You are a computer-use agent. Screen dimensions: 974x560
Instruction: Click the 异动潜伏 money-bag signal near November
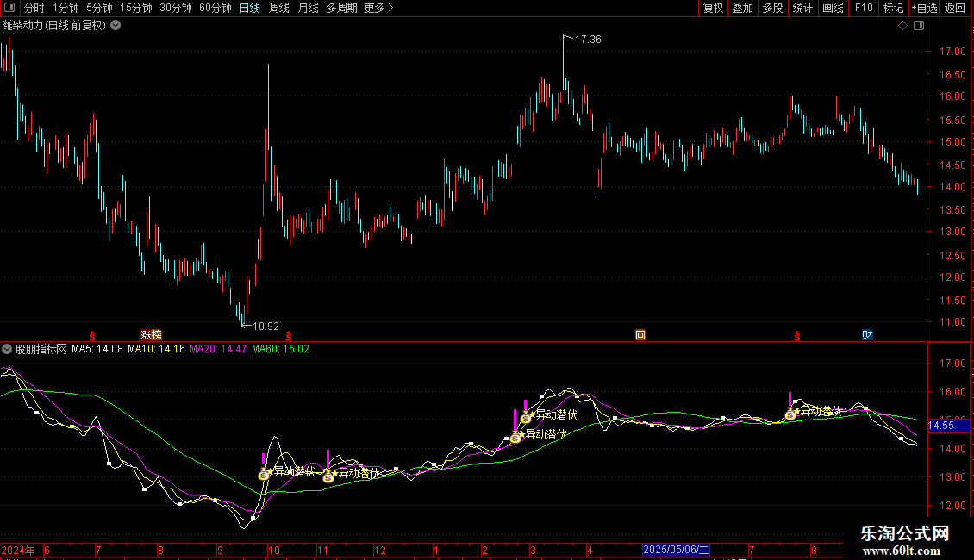coord(328,476)
